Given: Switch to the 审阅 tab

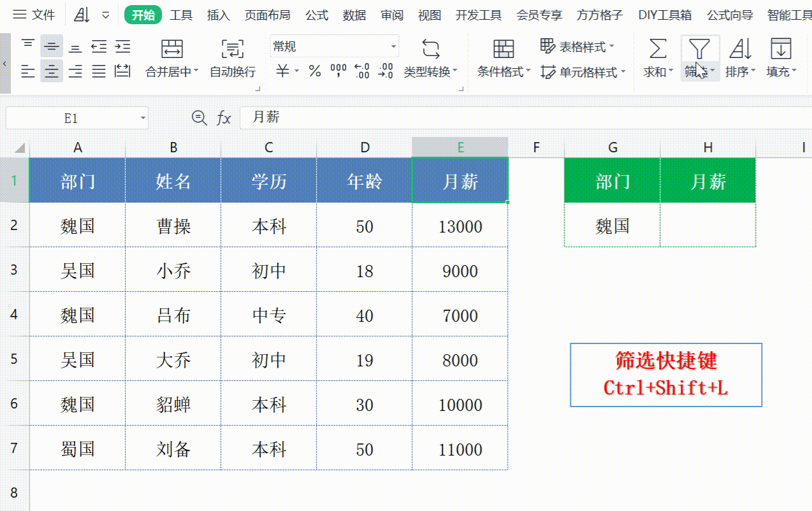Looking at the screenshot, I should [392, 15].
